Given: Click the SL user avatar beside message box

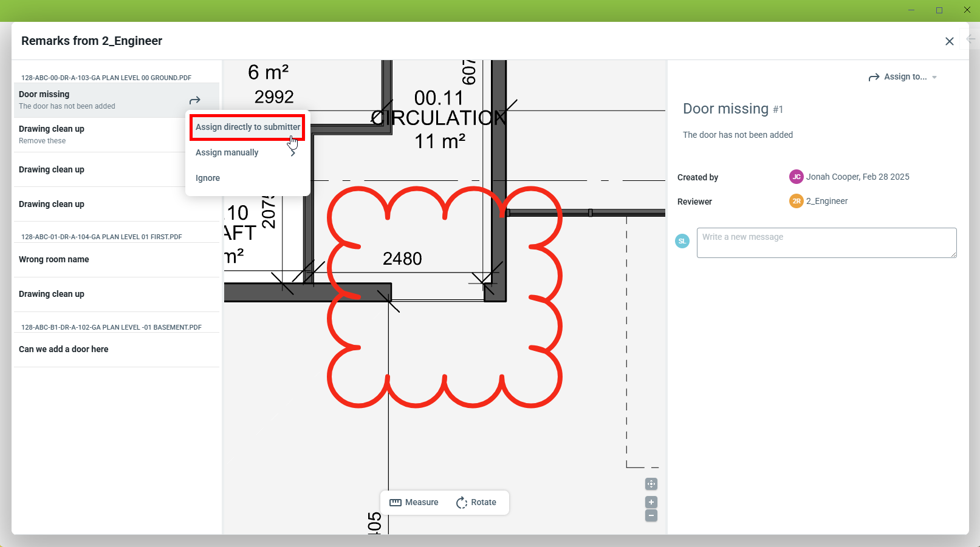Looking at the screenshot, I should (x=682, y=241).
